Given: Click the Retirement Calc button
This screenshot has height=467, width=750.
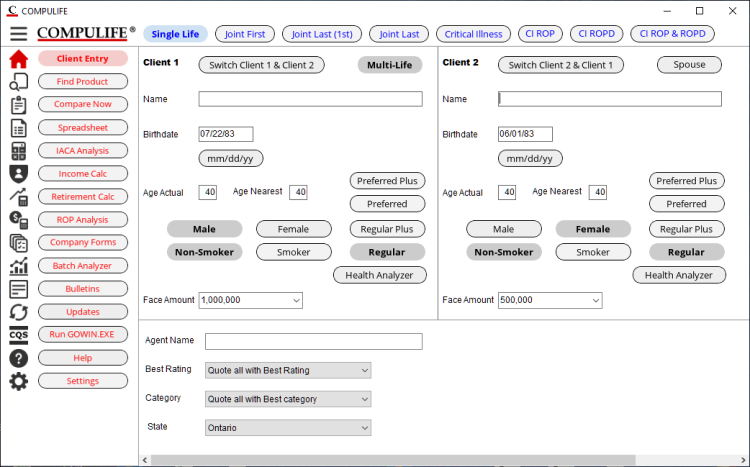Looking at the screenshot, I should click(x=83, y=196).
